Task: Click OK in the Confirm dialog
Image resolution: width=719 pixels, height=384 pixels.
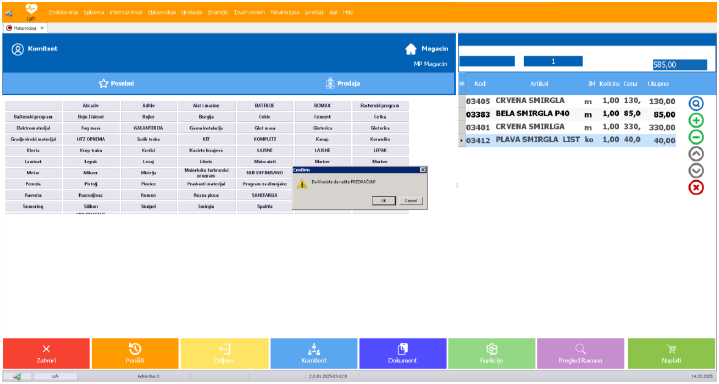Action: pos(384,200)
